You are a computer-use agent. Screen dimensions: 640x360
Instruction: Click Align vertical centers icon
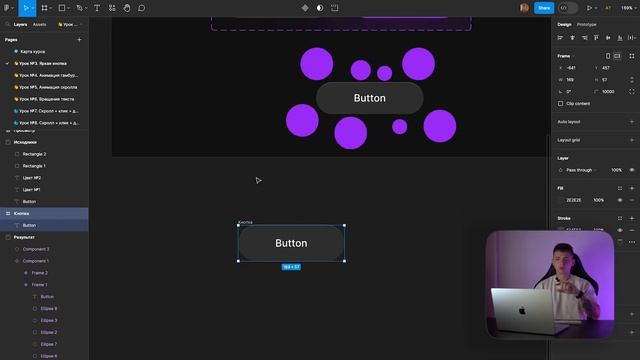click(x=608, y=38)
